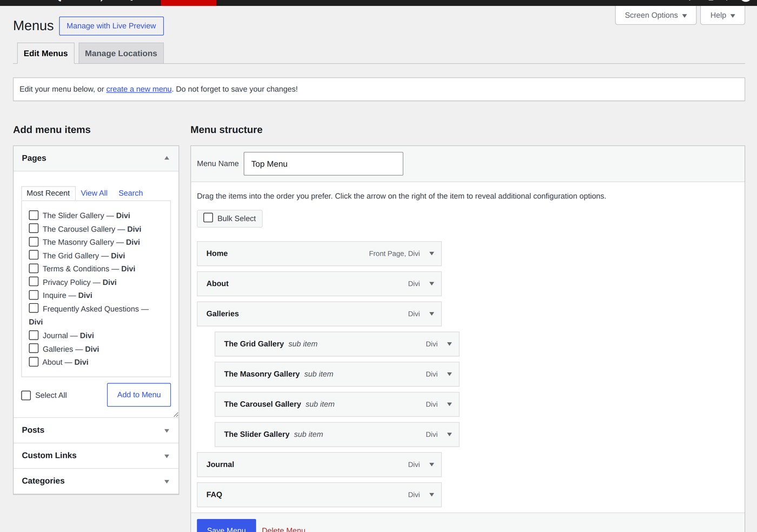
Task: Check The Slider Gallery page checkbox
Action: [x=34, y=215]
